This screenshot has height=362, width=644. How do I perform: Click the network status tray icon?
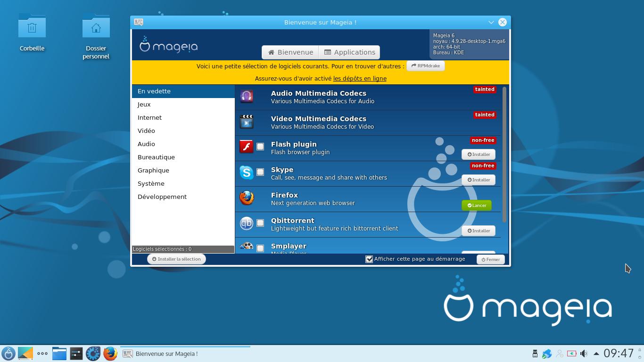pyautogui.click(x=560, y=354)
